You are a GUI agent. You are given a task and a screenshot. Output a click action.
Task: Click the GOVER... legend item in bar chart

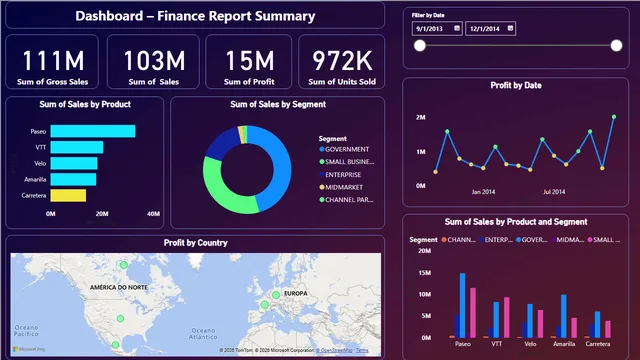[532, 240]
